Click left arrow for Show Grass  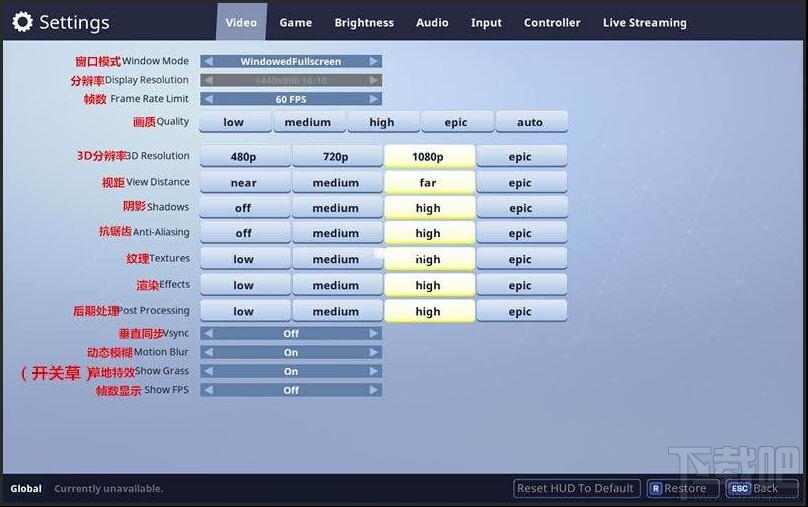point(208,371)
